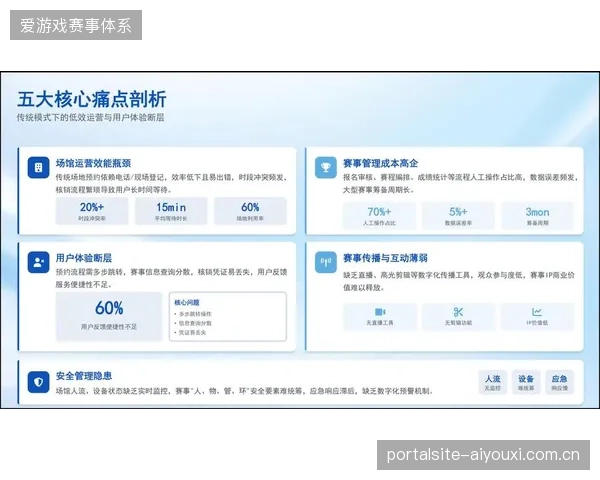Click the 人流 无监控 tag

pyautogui.click(x=492, y=382)
